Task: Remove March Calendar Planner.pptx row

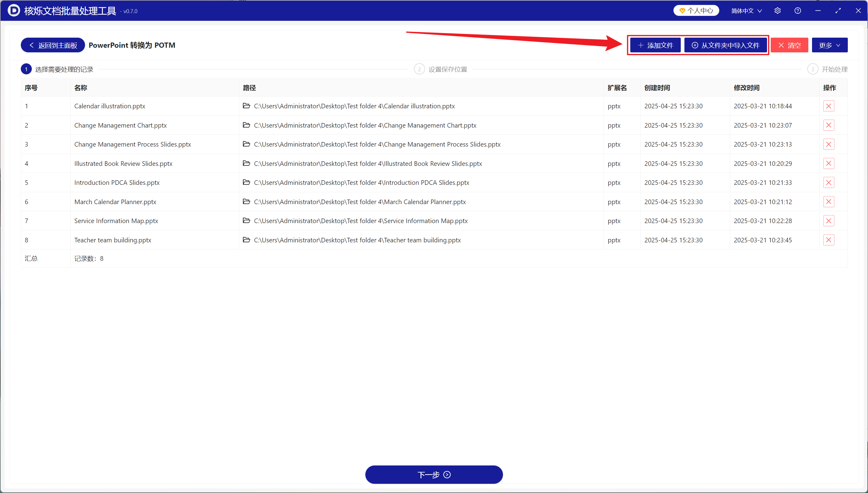Action: pos(829,202)
